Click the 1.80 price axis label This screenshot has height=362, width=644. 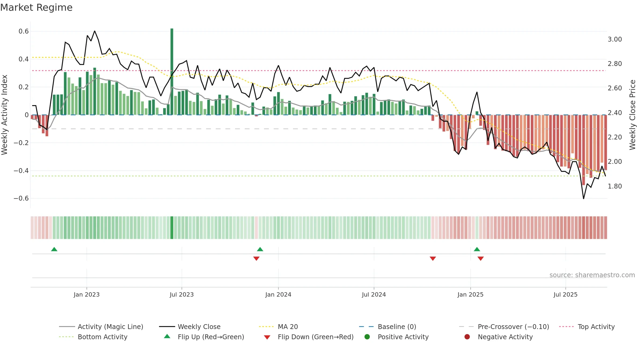click(615, 186)
